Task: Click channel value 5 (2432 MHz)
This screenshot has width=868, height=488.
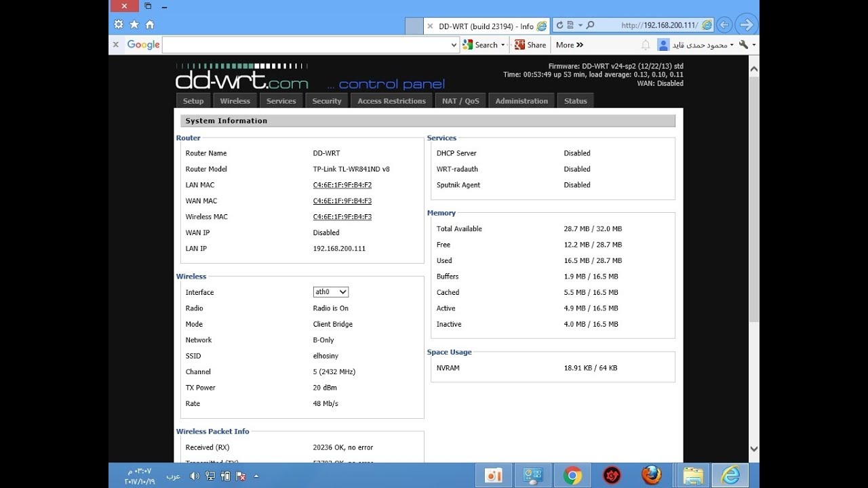Action: [x=334, y=372]
